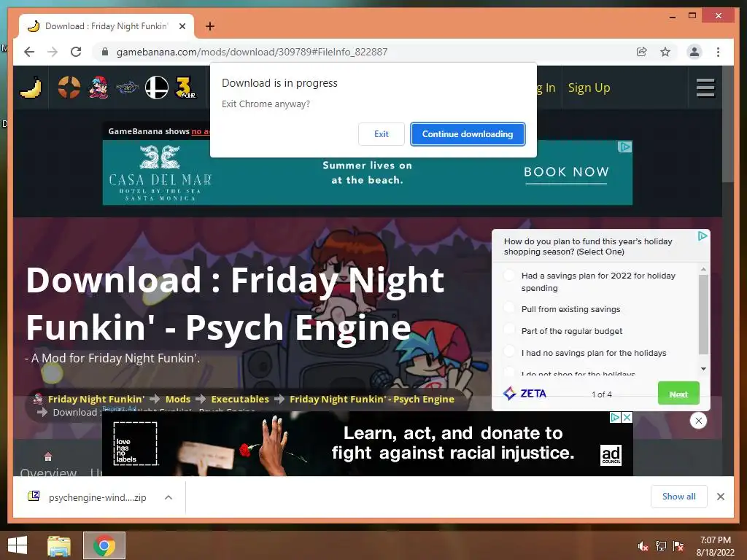Click the Exit button in the dialog
This screenshot has height=560, width=747.
[381, 134]
